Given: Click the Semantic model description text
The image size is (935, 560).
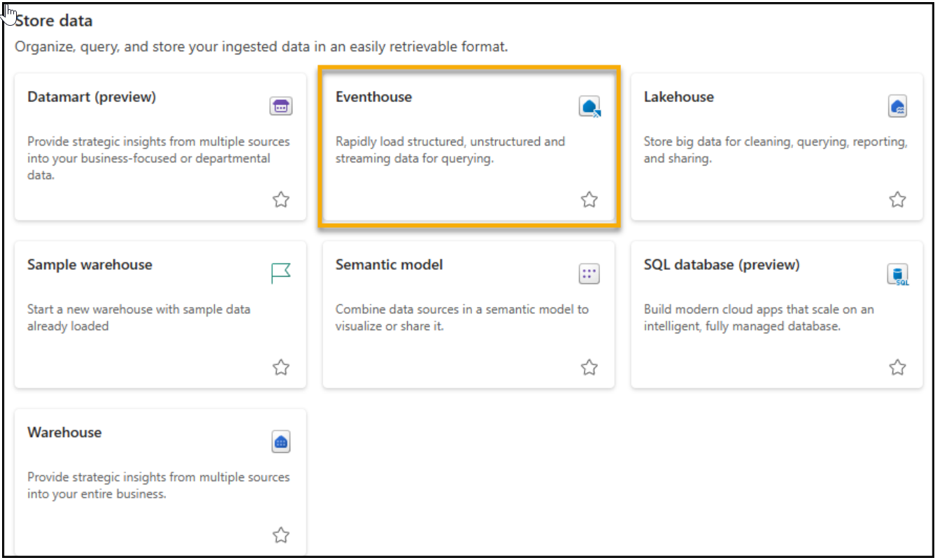Looking at the screenshot, I should tap(462, 317).
